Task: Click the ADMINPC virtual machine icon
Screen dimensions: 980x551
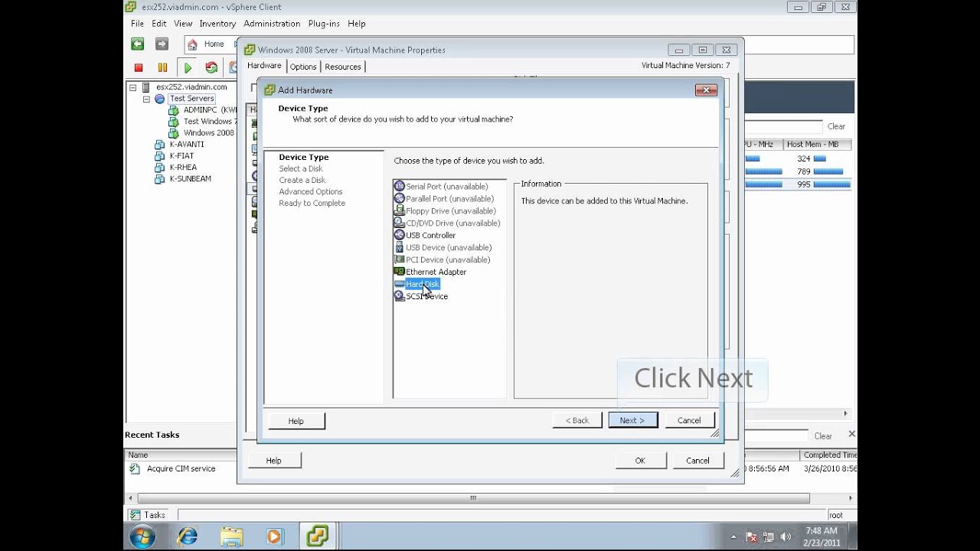Action: (174, 110)
